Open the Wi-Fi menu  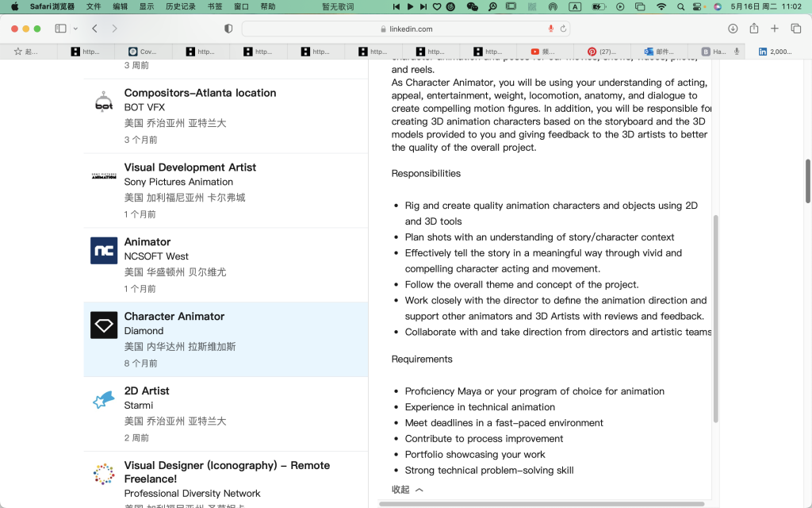661,6
